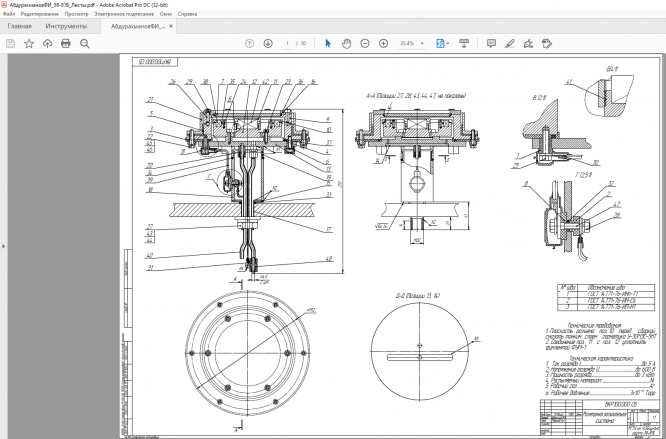Zoom out with minus button
Image resolution: width=666 pixels, height=439 pixels.
[x=365, y=44]
